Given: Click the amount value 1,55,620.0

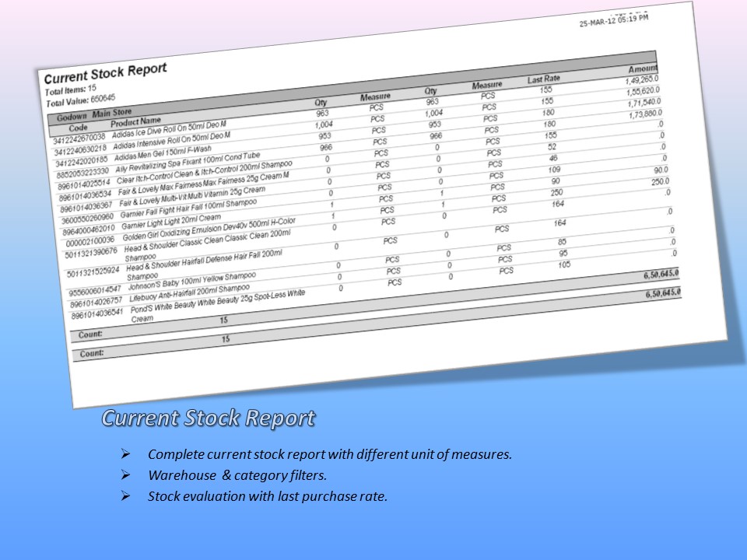Looking at the screenshot, I should click(644, 92).
